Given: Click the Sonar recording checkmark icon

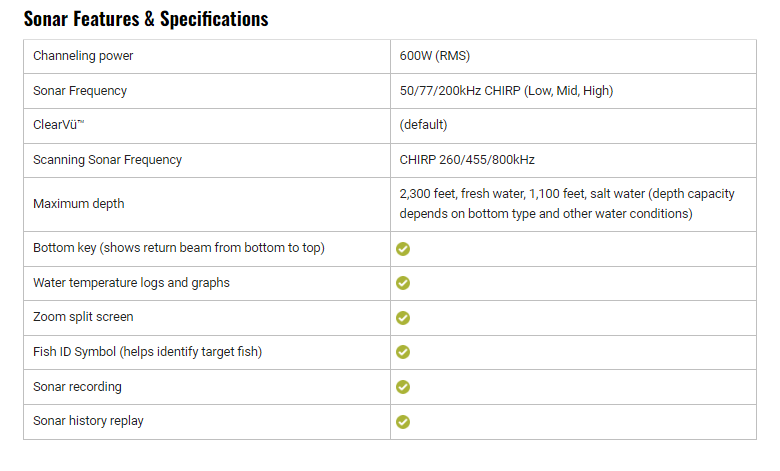Looking at the screenshot, I should [403, 387].
